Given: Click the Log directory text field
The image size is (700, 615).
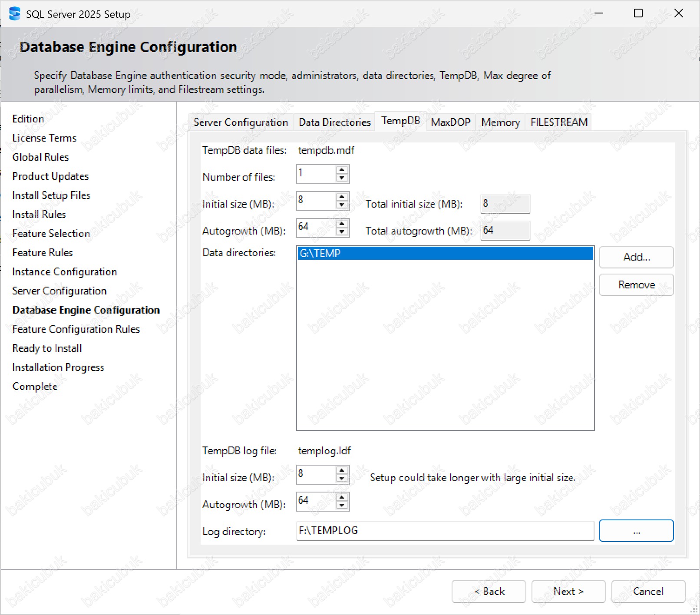Looking at the screenshot, I should (445, 531).
